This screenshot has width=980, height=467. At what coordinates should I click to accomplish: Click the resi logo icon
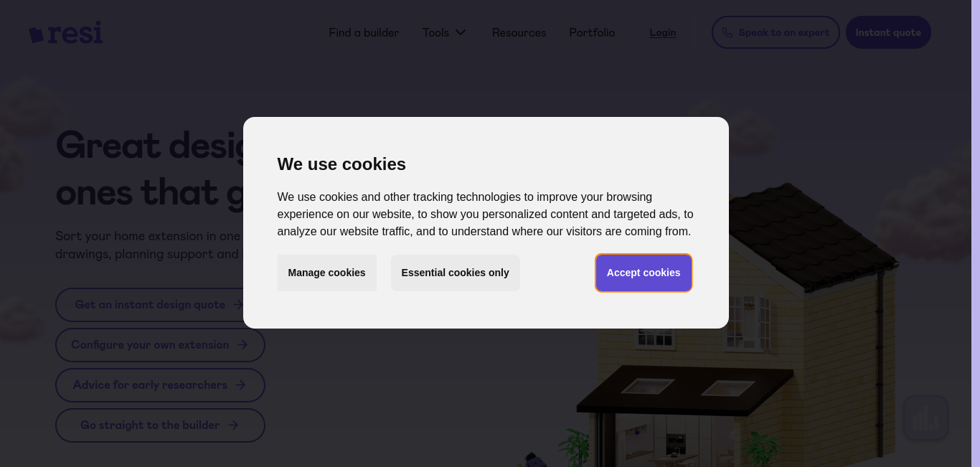(x=36, y=34)
